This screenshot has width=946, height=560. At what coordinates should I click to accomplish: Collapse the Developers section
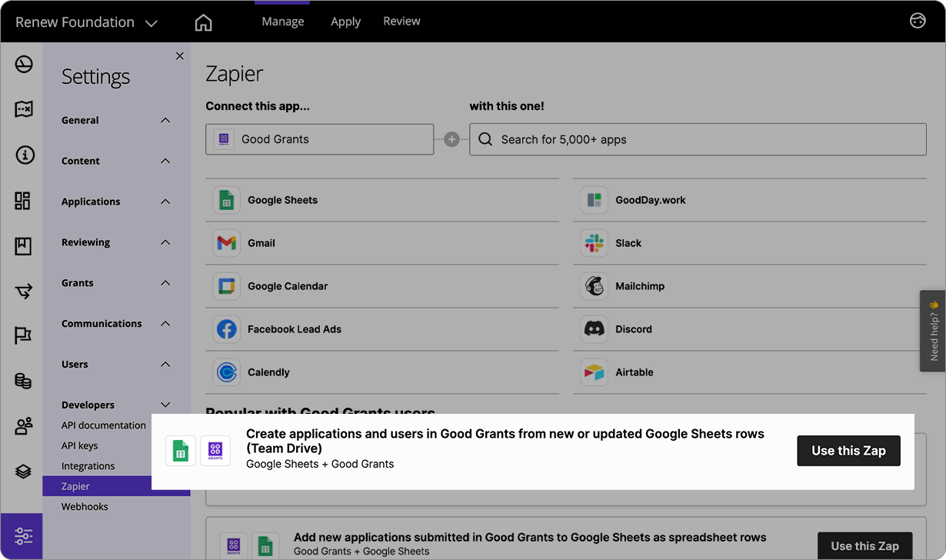coord(165,405)
